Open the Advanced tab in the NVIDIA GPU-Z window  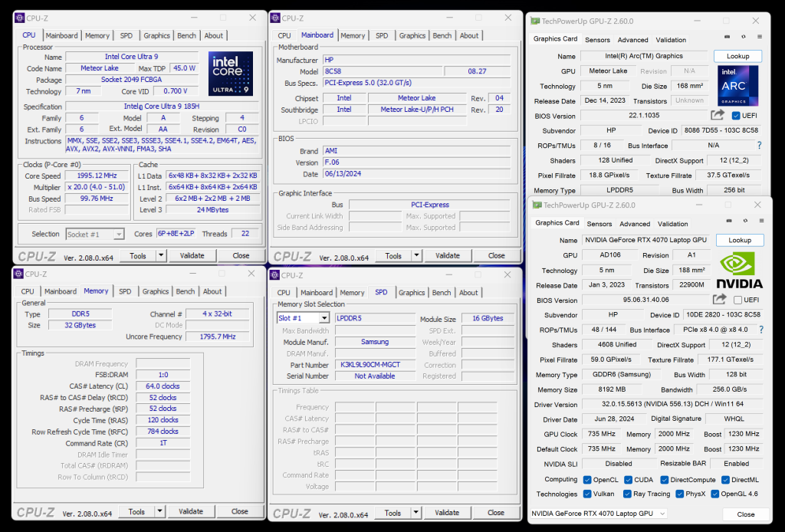635,224
